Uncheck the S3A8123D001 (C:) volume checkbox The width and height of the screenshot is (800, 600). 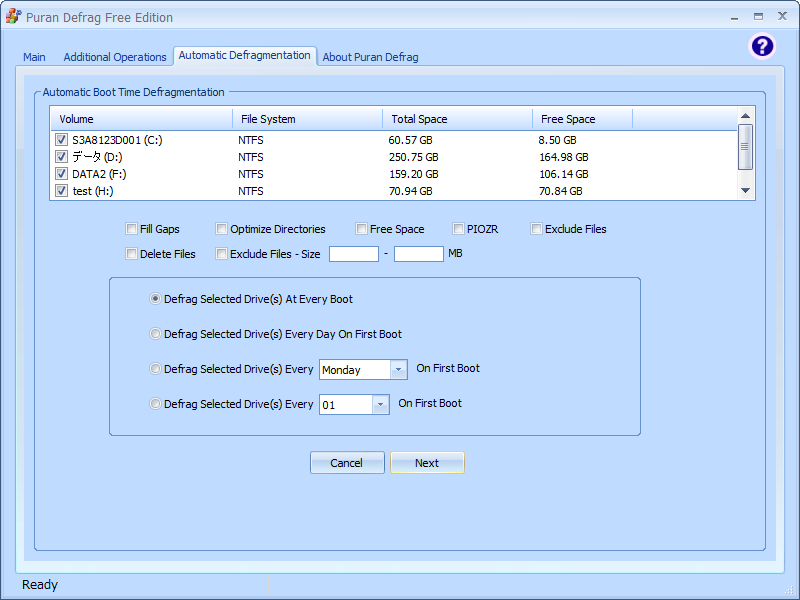[61, 139]
